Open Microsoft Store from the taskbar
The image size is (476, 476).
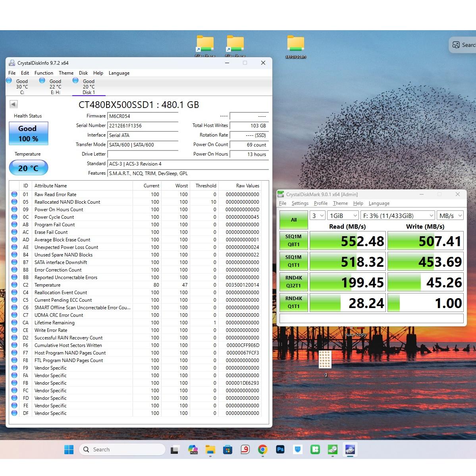227,449
